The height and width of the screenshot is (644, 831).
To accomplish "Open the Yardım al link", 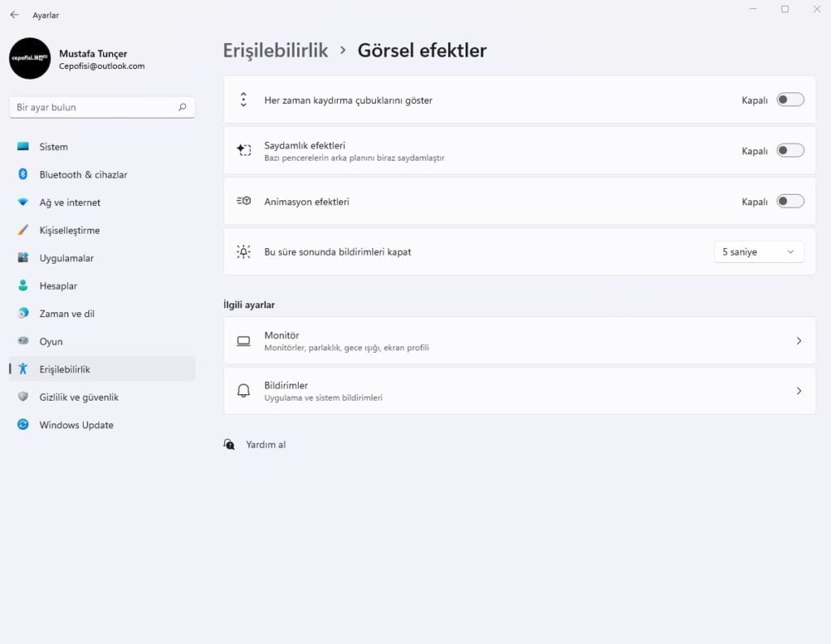I will [x=265, y=444].
